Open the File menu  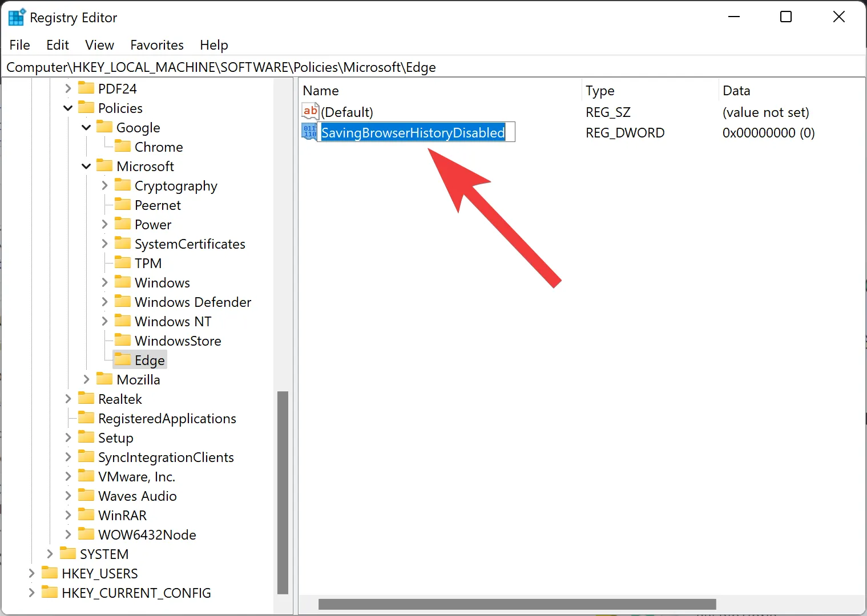tap(19, 44)
